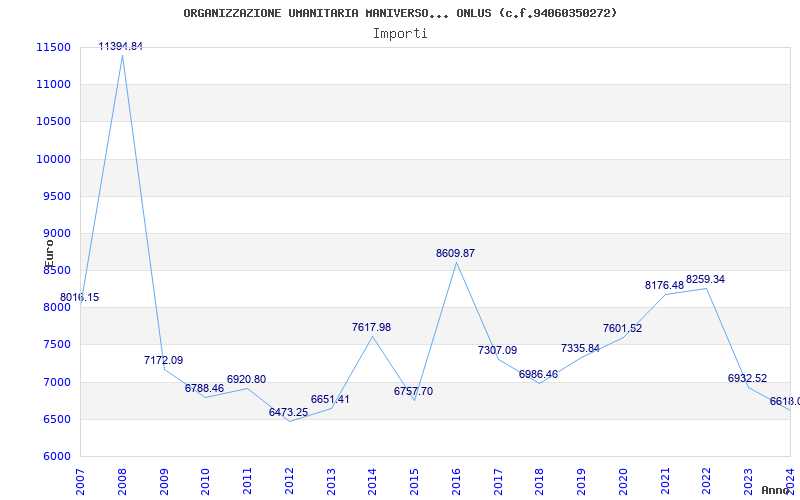Click the 6651.41 data label
The height and width of the screenshot is (500, 800).
pyautogui.click(x=330, y=399)
